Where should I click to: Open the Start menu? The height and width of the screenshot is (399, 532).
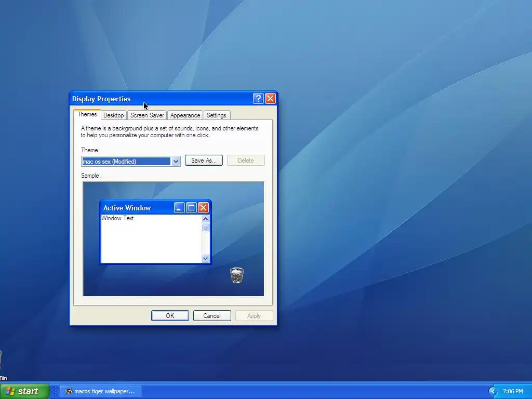click(x=24, y=391)
